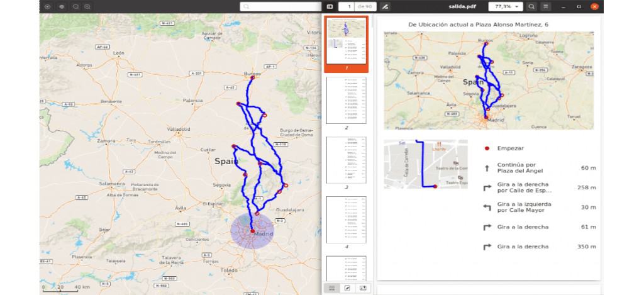This screenshot has height=295, width=644.
Task: Click the Palencia label on left map
Action: pyautogui.click(x=192, y=100)
